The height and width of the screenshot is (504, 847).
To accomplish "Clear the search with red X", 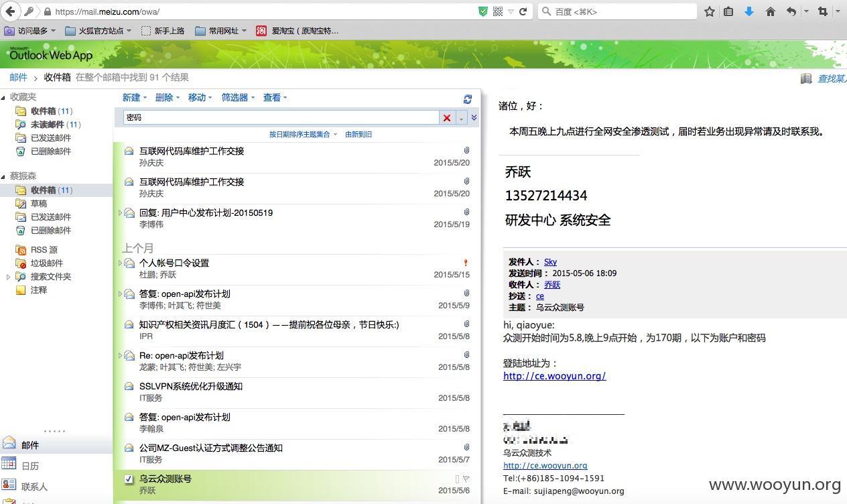I will click(x=447, y=118).
